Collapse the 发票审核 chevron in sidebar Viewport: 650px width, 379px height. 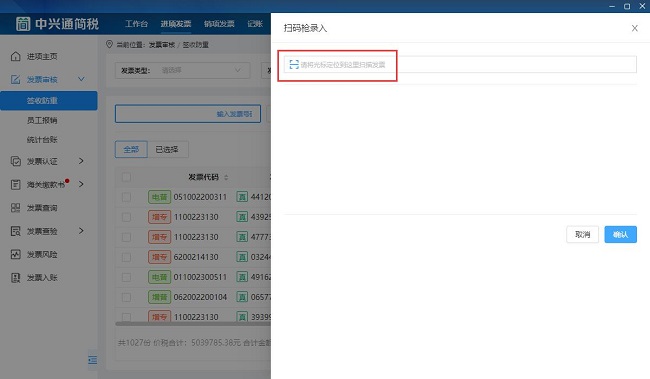pyautogui.click(x=81, y=79)
